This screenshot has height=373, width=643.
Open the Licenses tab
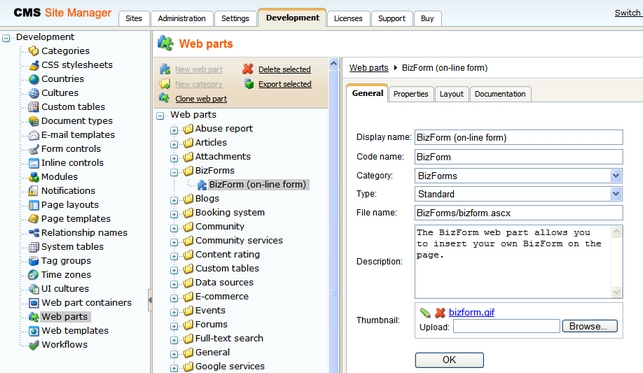click(x=348, y=18)
